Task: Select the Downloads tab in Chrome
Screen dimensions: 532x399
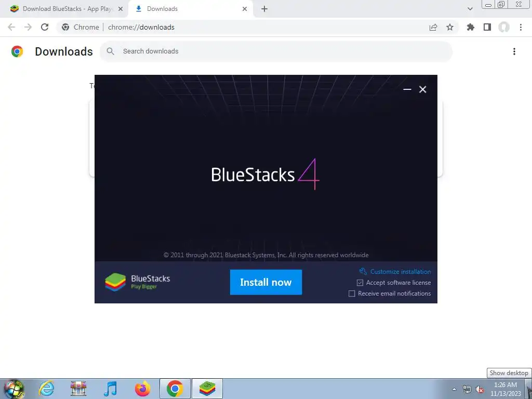Action: click(190, 9)
